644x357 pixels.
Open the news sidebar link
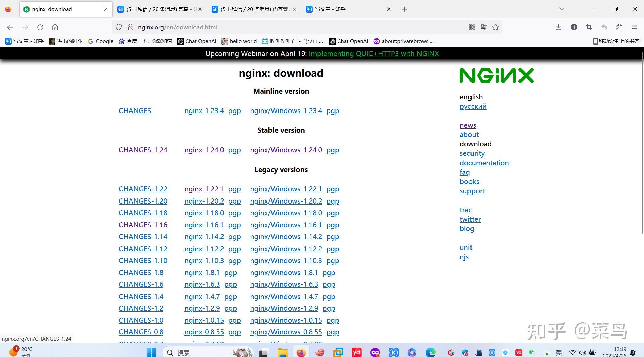point(468,125)
